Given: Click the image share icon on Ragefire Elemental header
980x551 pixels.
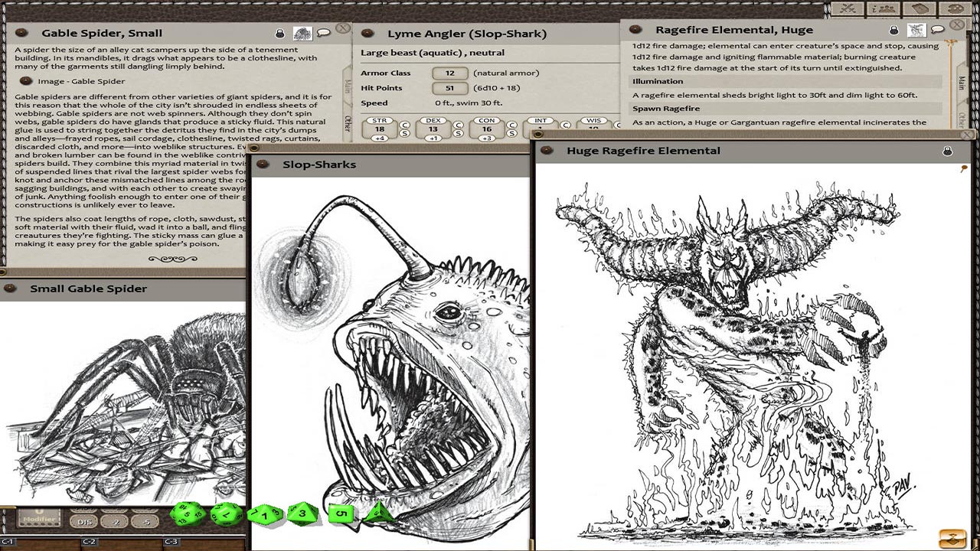Looking at the screenshot, I should coord(916,30).
